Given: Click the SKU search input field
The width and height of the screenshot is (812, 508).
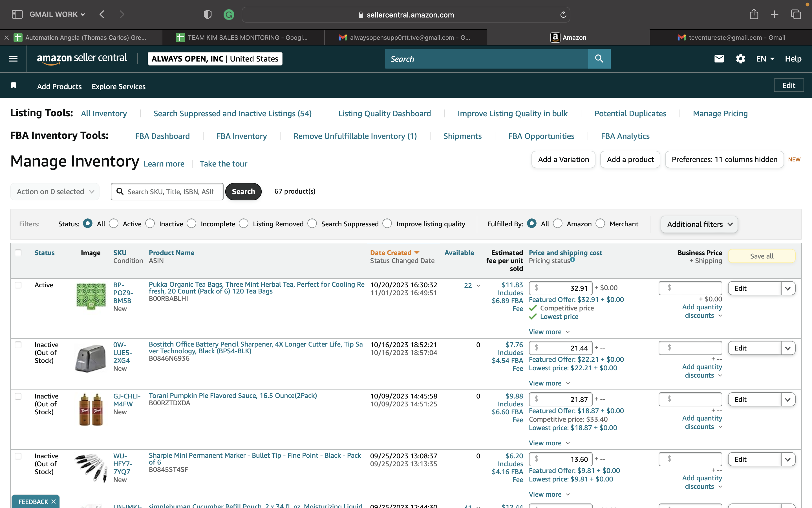Looking at the screenshot, I should coord(167,192).
